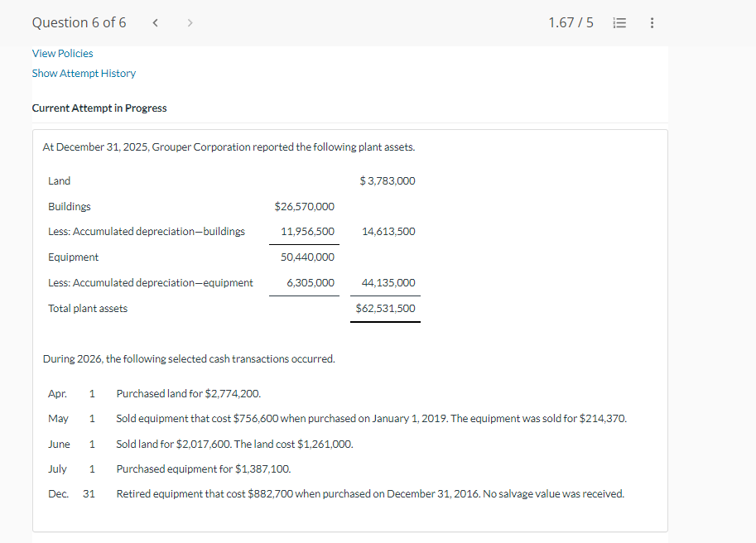Screen dimensions: 756x543
Task: Select the Apr. 1 land purchase line
Action: 188,393
